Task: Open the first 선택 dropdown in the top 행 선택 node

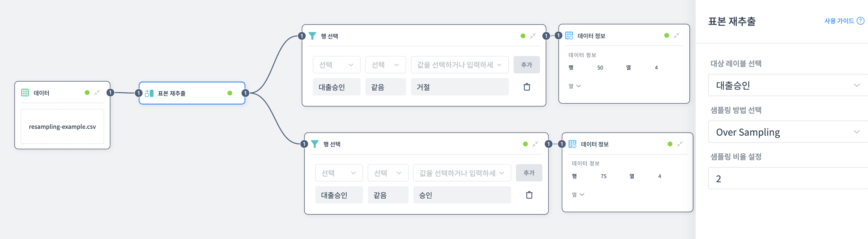Action: coord(336,65)
